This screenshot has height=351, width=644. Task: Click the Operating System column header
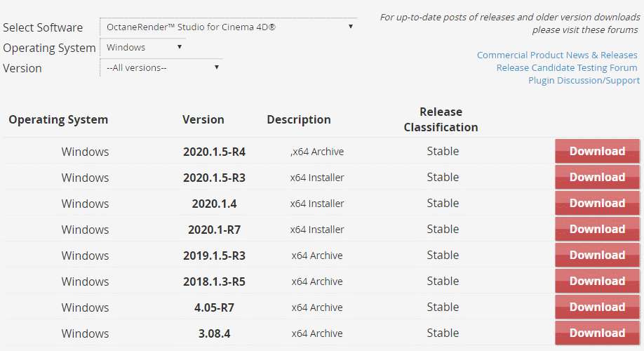click(58, 120)
